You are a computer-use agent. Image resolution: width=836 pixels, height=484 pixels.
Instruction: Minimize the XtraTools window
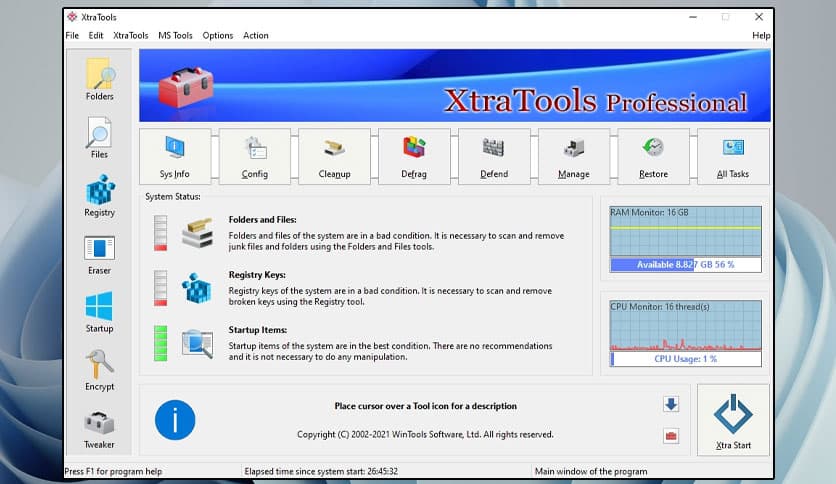click(x=693, y=17)
